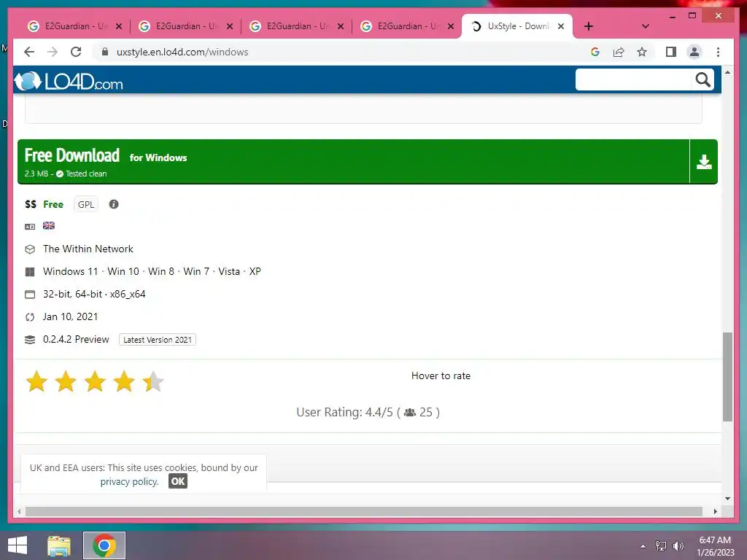
Task: Share this page icon
Action: pos(619,52)
